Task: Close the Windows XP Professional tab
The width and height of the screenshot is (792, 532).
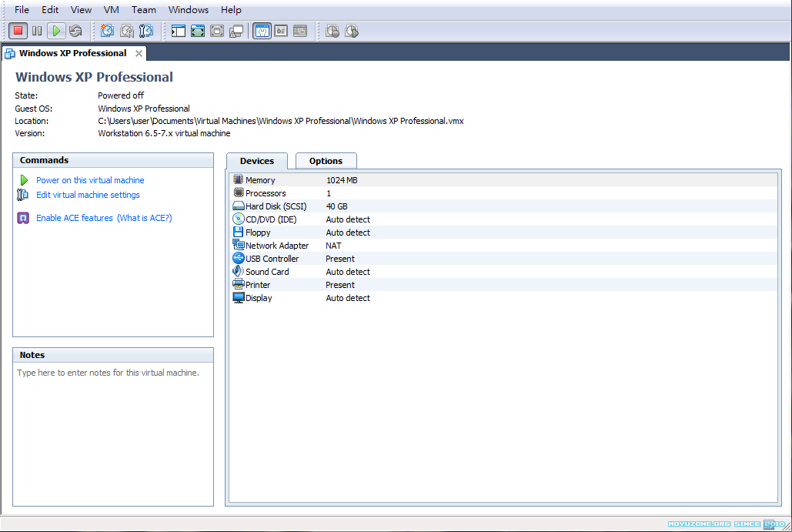Action: pyautogui.click(x=139, y=53)
